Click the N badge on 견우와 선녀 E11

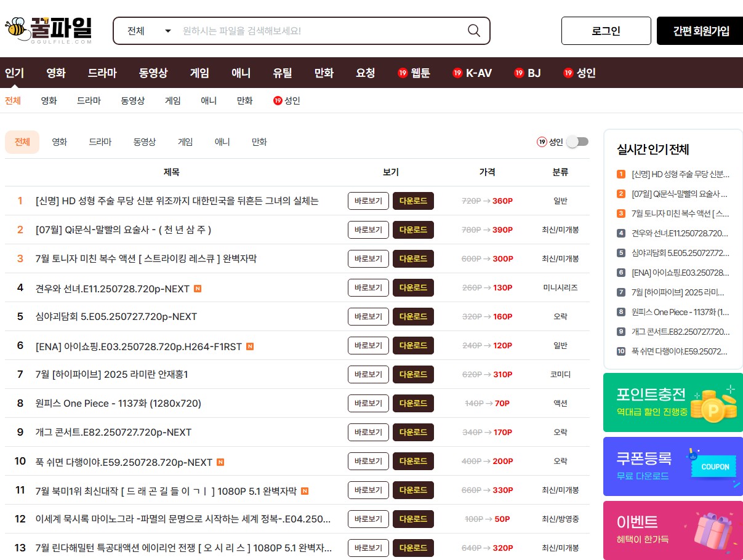point(198,287)
